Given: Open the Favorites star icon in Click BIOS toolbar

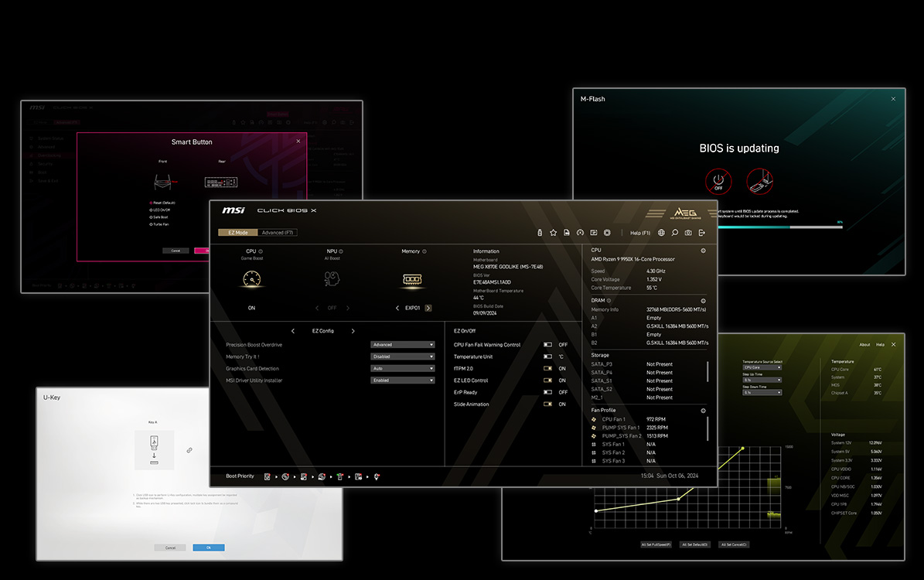Looking at the screenshot, I should coord(554,232).
